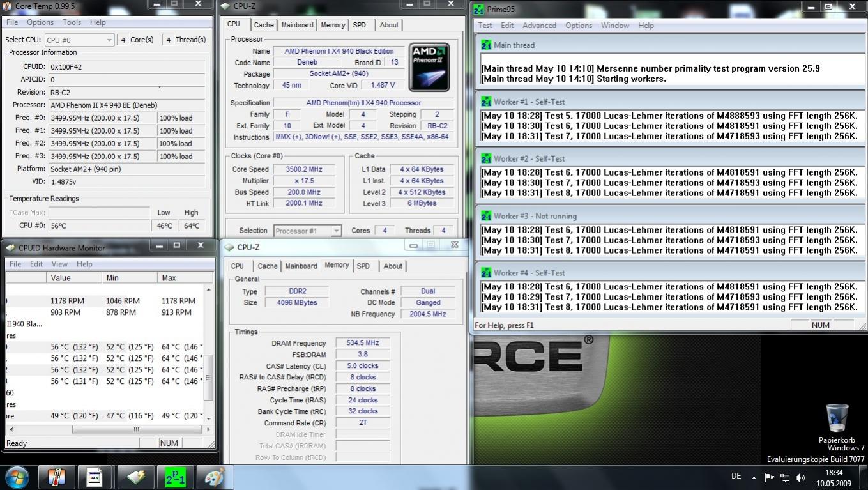This screenshot has width=868, height=490.
Task: Click the Min column header in Hardware Monitor
Action: [x=130, y=278]
